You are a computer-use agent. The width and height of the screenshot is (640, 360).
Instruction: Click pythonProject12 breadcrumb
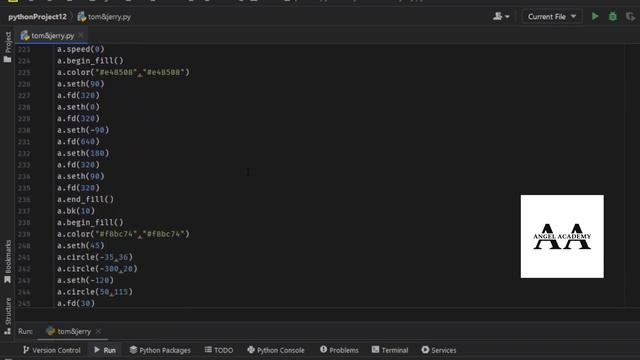click(37, 17)
